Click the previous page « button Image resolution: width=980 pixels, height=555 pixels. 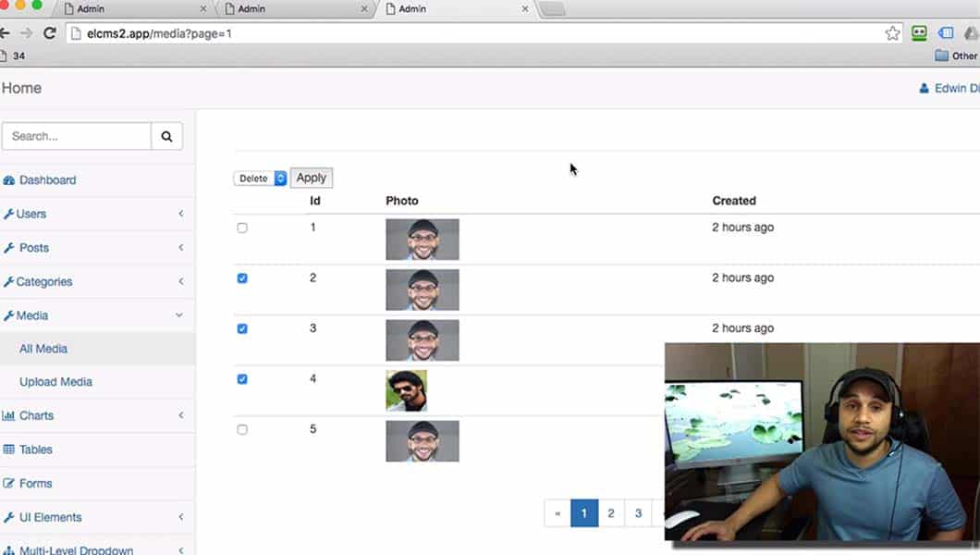coord(557,513)
